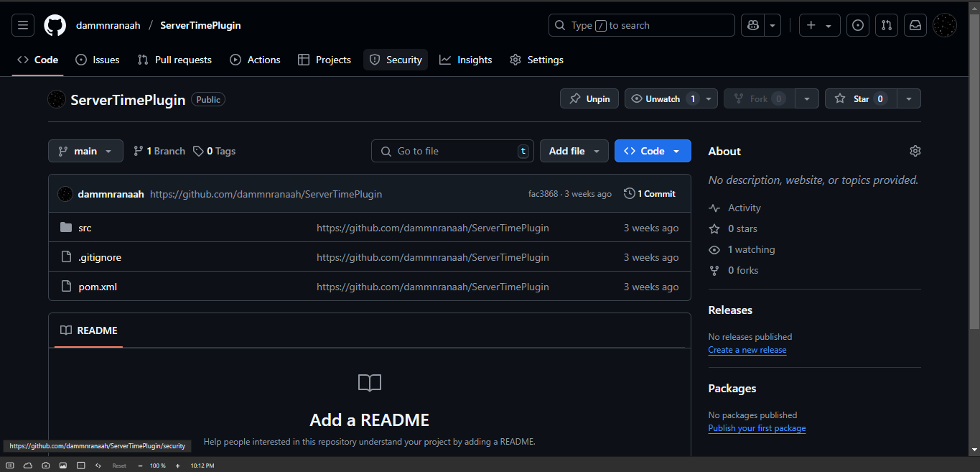Open dammnranaah in the breadcrumb

[x=108, y=25]
